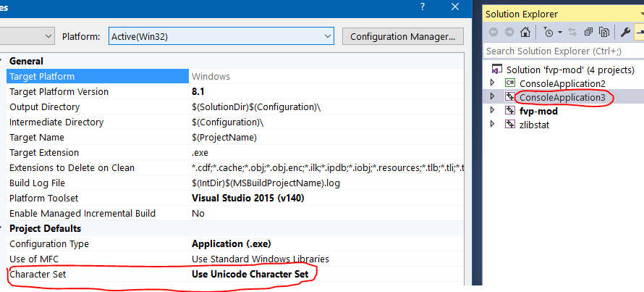Expand the zlibstat project node

coord(493,125)
